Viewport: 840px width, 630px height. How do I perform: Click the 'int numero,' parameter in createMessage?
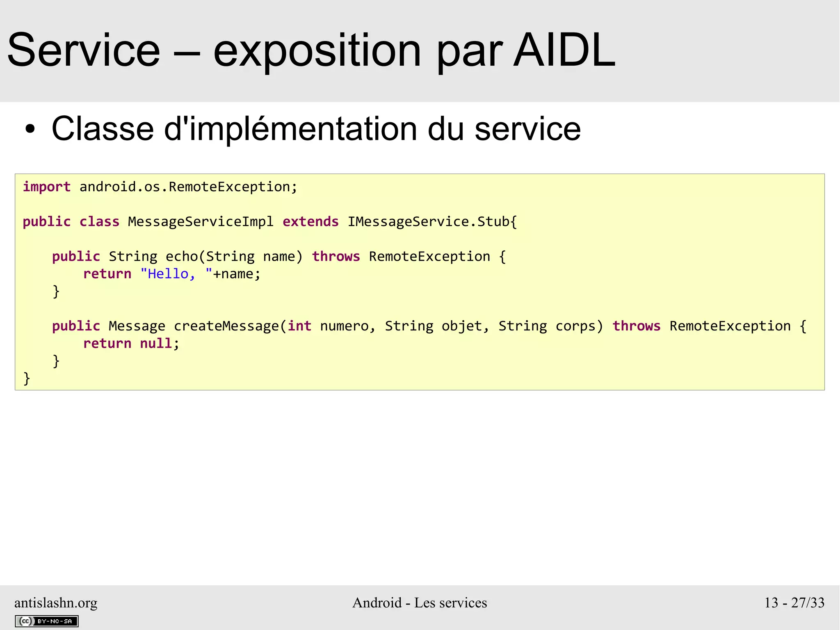tap(331, 326)
